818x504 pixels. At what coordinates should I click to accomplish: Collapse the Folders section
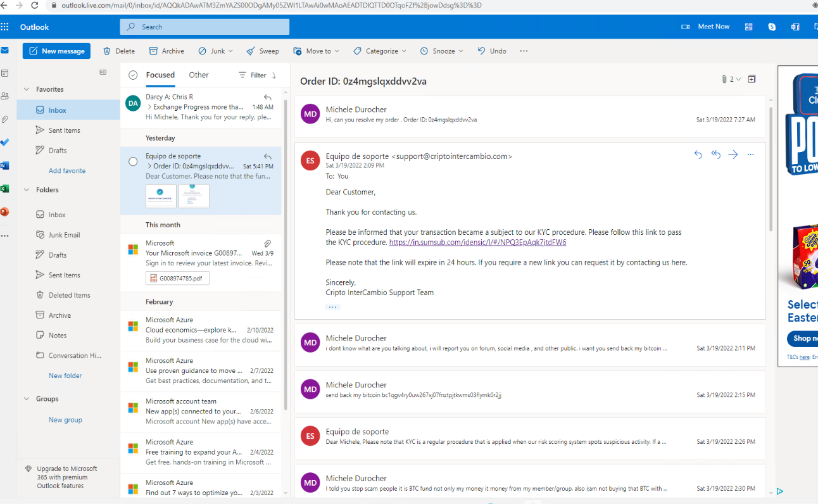click(x=27, y=189)
